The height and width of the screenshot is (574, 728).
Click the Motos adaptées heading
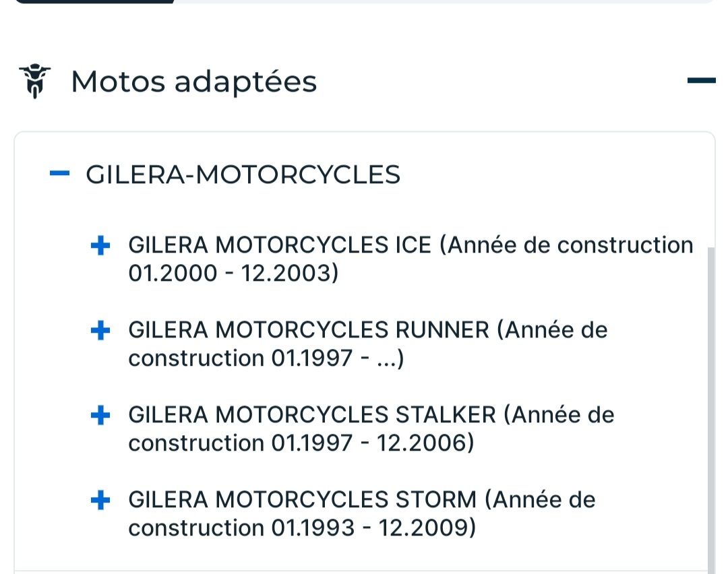tap(193, 82)
